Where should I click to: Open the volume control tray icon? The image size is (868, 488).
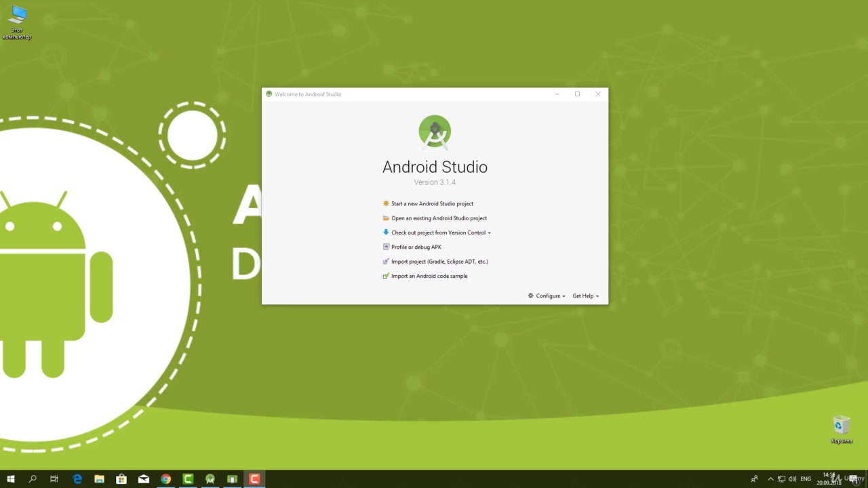click(792, 479)
